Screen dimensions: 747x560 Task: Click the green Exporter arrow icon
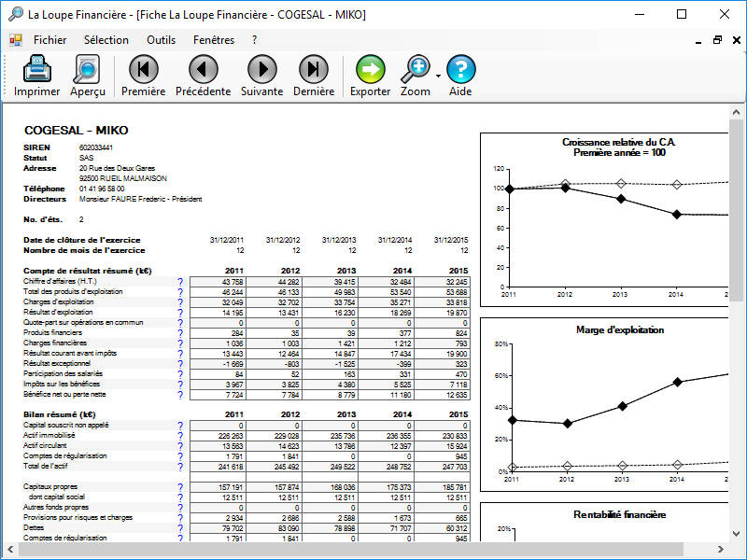coord(370,69)
